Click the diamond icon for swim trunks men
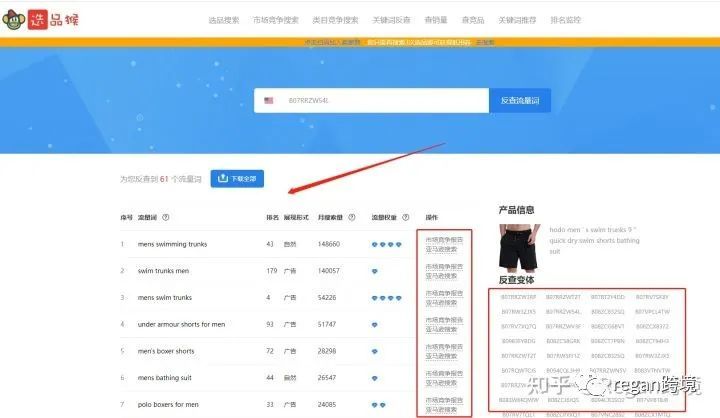This screenshot has height=418, width=720. pyautogui.click(x=375, y=271)
